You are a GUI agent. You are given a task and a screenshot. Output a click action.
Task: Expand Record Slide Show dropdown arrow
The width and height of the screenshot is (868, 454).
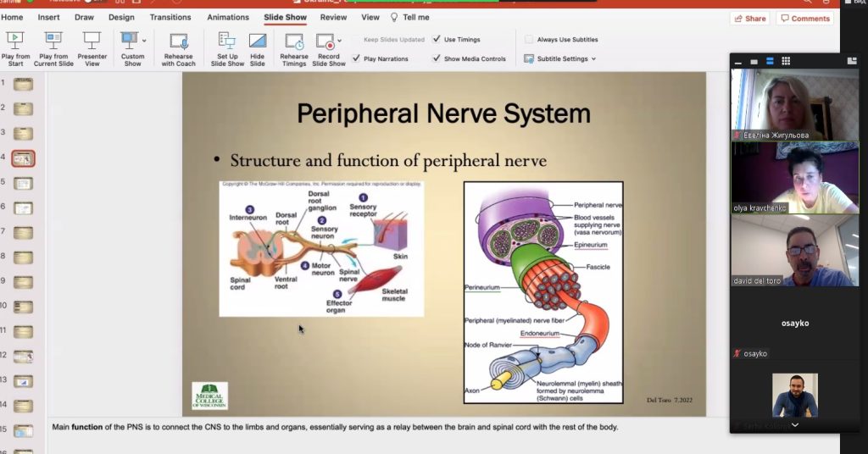tap(340, 40)
